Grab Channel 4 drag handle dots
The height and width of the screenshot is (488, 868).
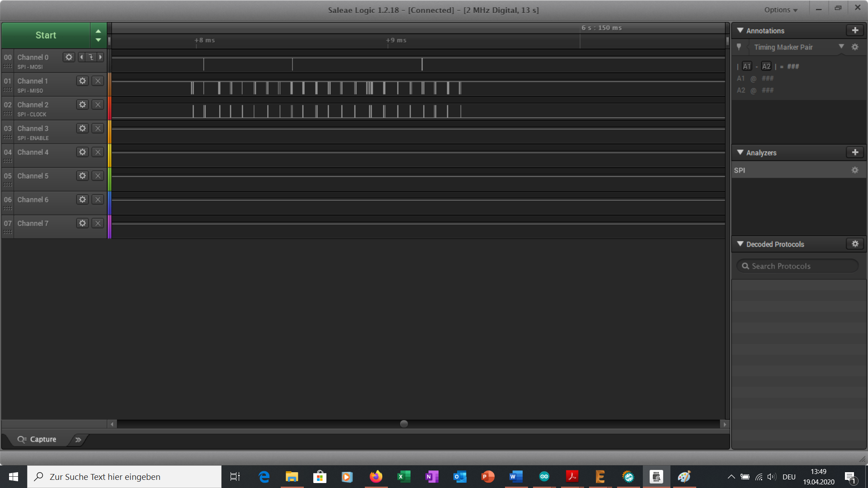click(8, 161)
